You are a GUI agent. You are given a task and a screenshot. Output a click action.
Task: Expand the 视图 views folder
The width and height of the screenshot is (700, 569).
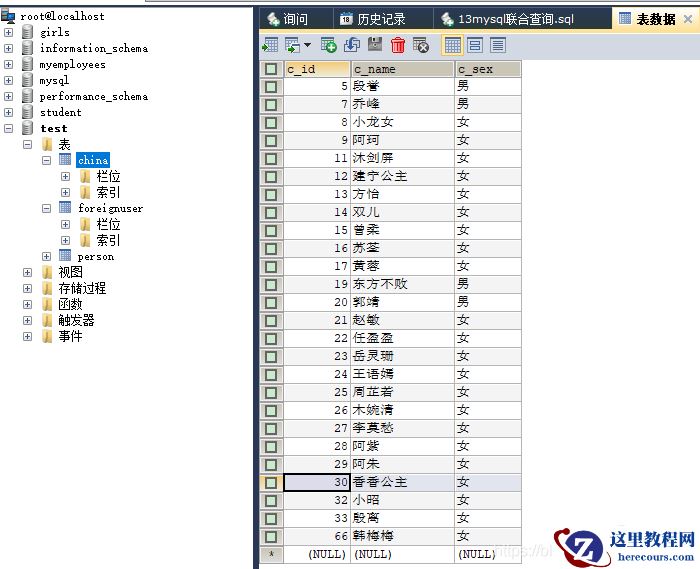pos(28,273)
